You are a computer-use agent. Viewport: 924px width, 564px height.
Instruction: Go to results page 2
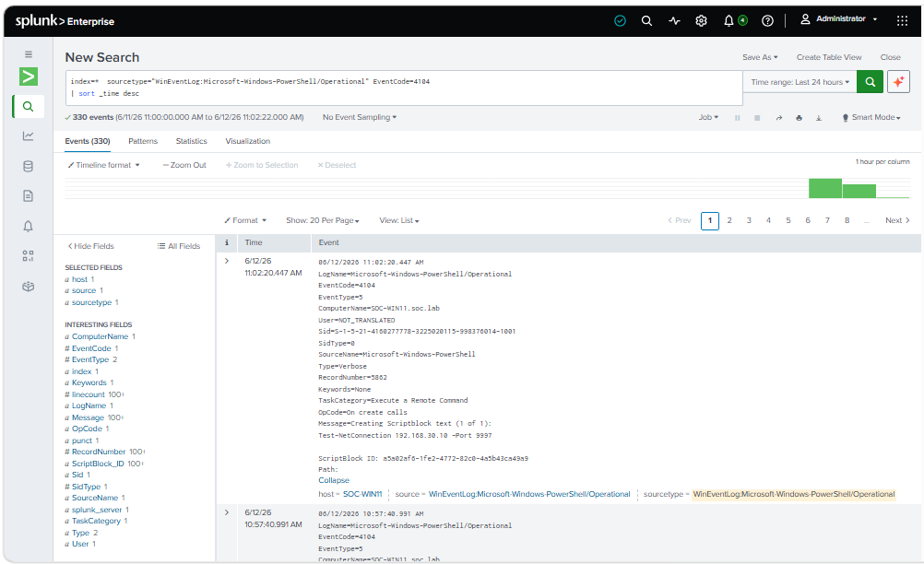(729, 220)
